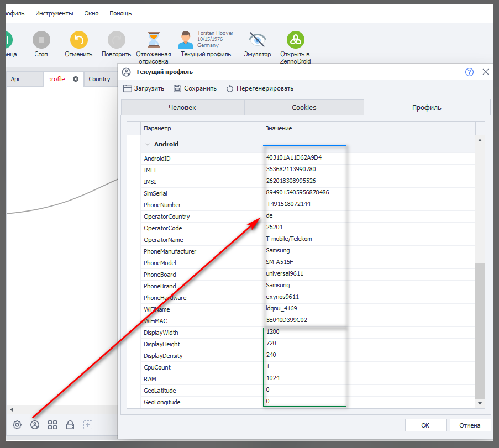Select the GeoLatitude parameter label
The height and width of the screenshot is (448, 499).
click(160, 391)
